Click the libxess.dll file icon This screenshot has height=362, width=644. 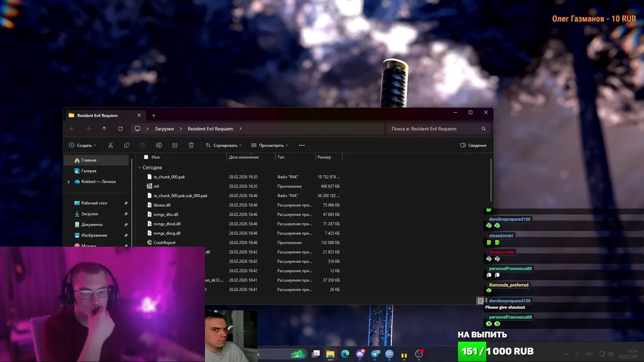click(149, 205)
